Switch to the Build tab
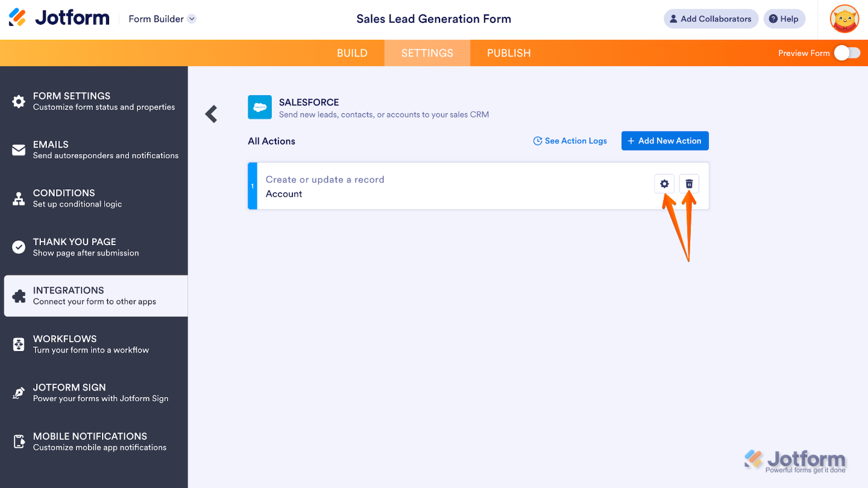 pos(352,53)
